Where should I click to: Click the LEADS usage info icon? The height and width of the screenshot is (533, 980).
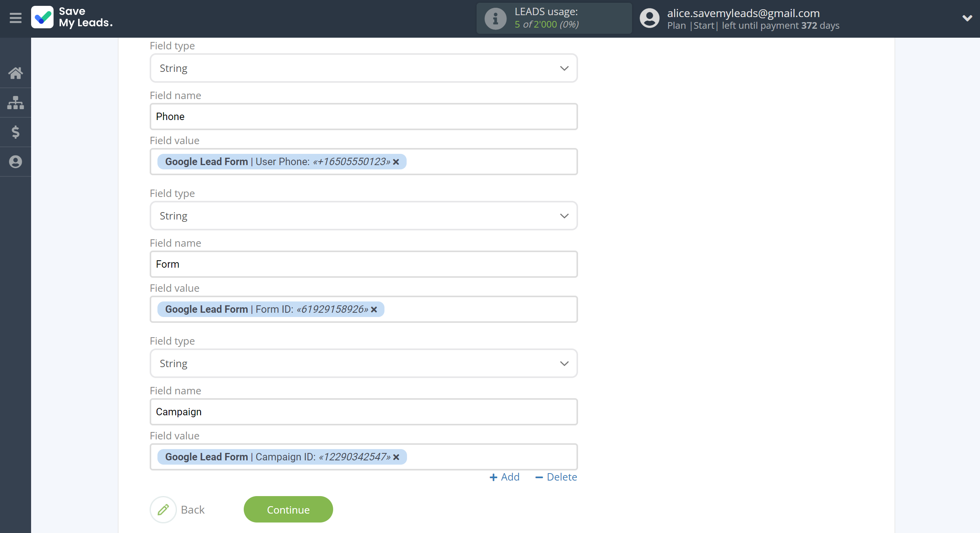coord(496,18)
